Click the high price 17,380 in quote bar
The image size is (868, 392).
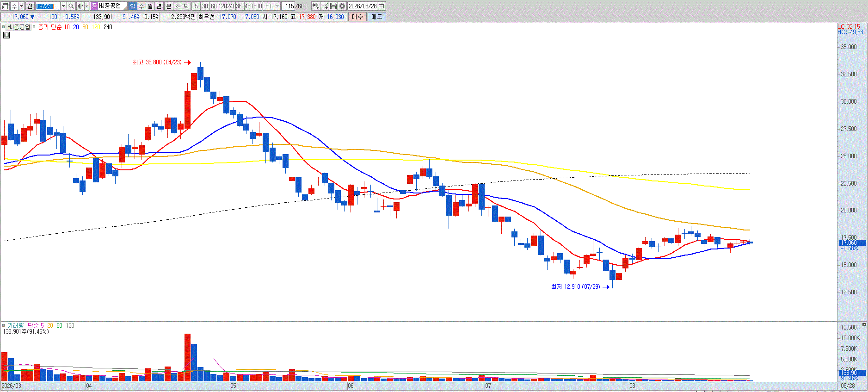point(307,17)
